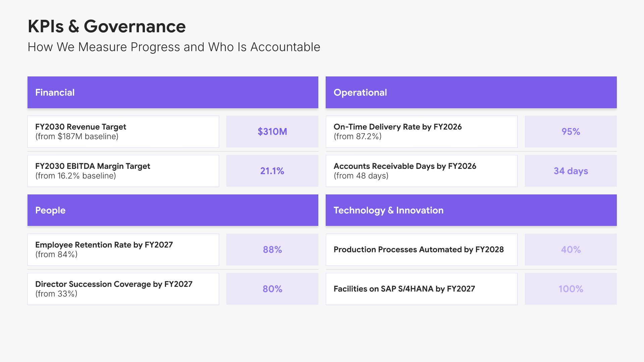Select the 95% value box
The image size is (644, 362).
point(571,131)
